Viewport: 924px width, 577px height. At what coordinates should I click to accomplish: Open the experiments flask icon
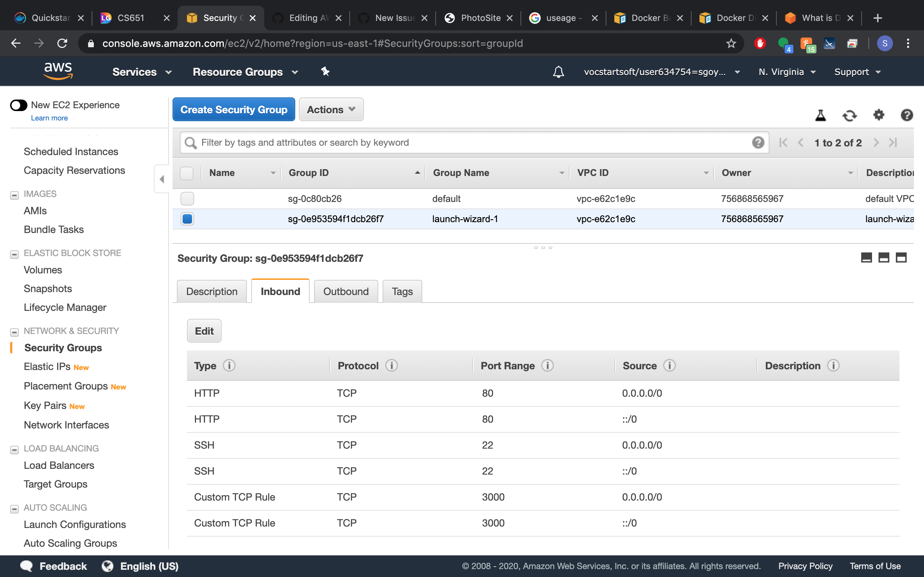point(820,115)
